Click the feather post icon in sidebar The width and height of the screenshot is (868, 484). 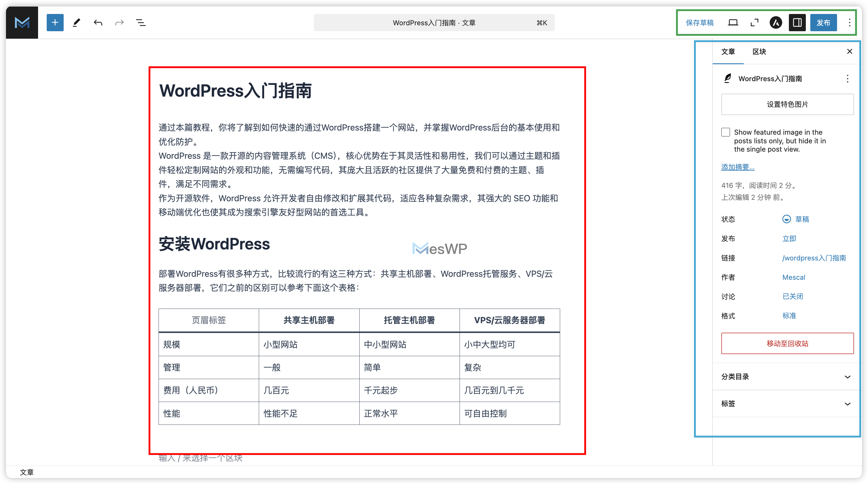(x=728, y=78)
